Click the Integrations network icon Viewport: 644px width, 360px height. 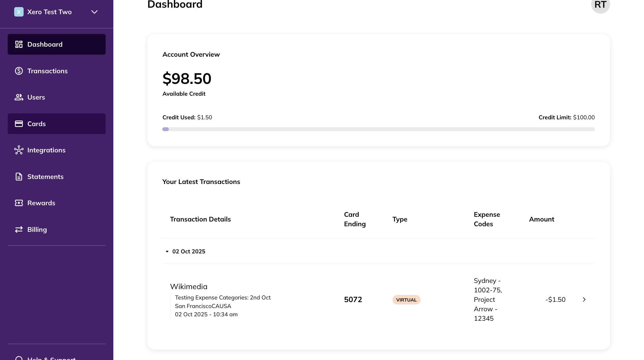click(x=19, y=150)
